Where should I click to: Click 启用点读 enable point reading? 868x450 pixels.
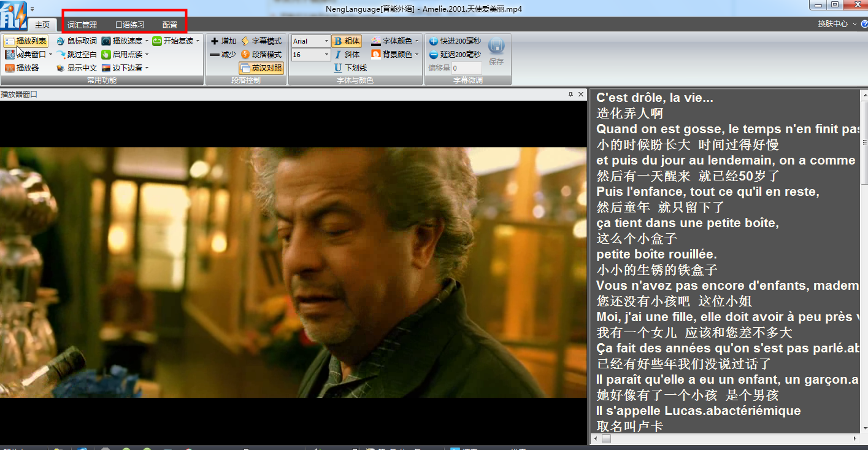point(121,55)
